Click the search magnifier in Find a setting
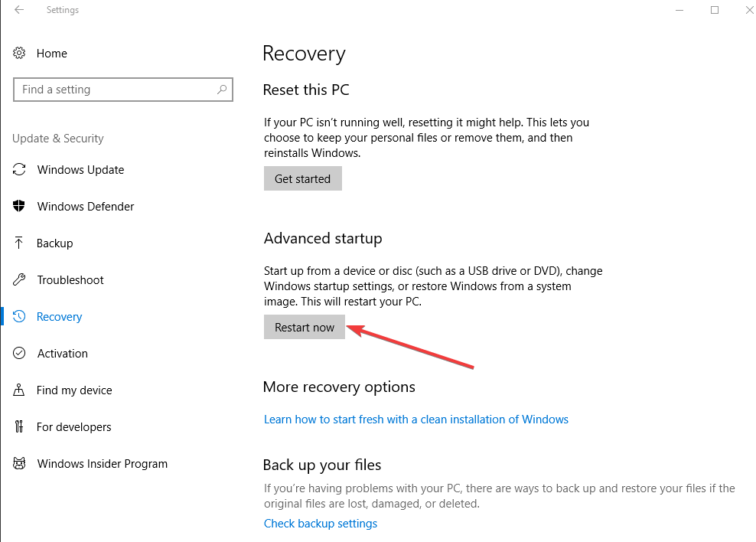The height and width of the screenshot is (542, 756). tap(222, 90)
